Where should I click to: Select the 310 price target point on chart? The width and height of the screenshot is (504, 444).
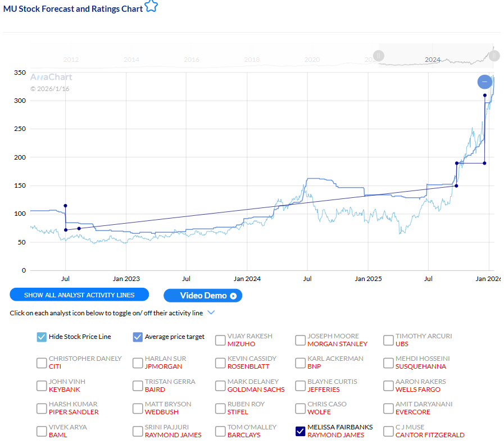pos(485,96)
